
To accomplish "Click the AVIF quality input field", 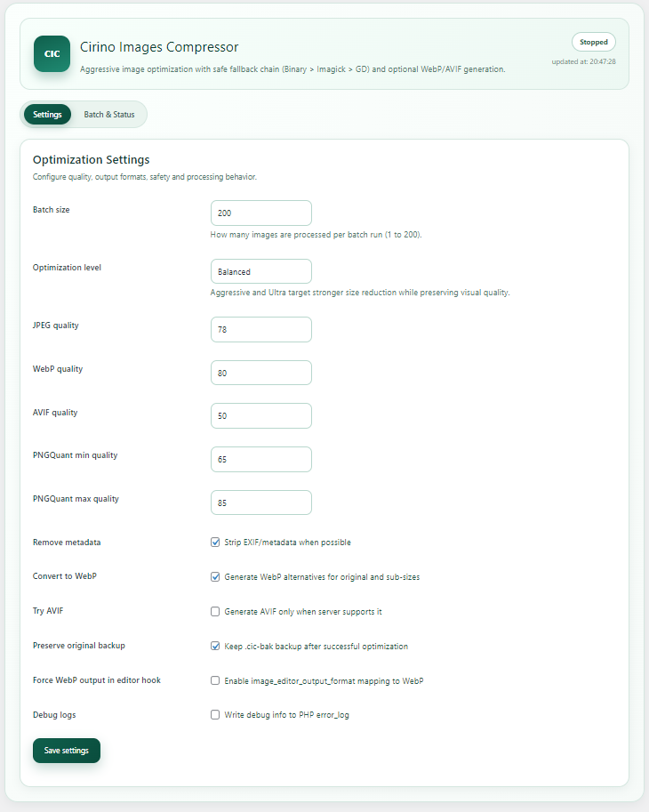I will (261, 416).
